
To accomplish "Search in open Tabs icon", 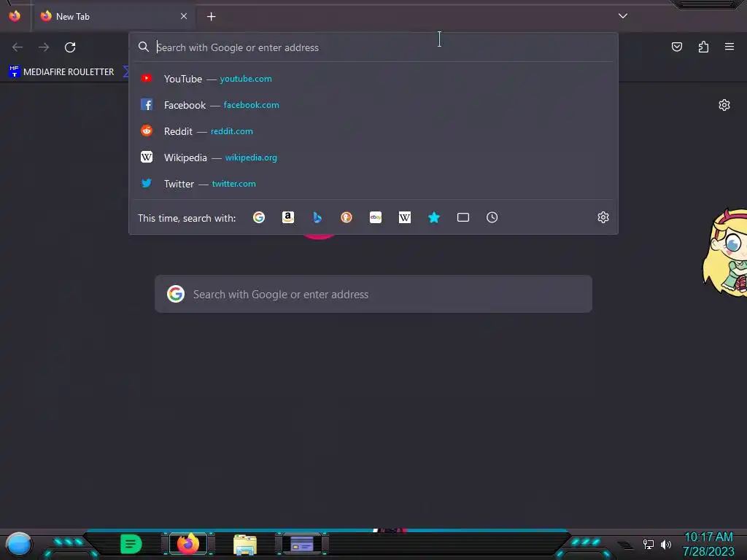I will pyautogui.click(x=463, y=217).
